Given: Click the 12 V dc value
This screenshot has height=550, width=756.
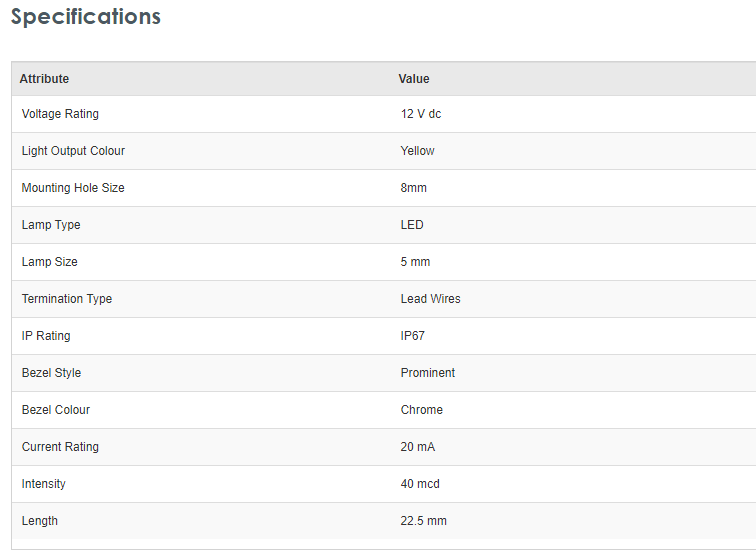Looking at the screenshot, I should tap(421, 114).
